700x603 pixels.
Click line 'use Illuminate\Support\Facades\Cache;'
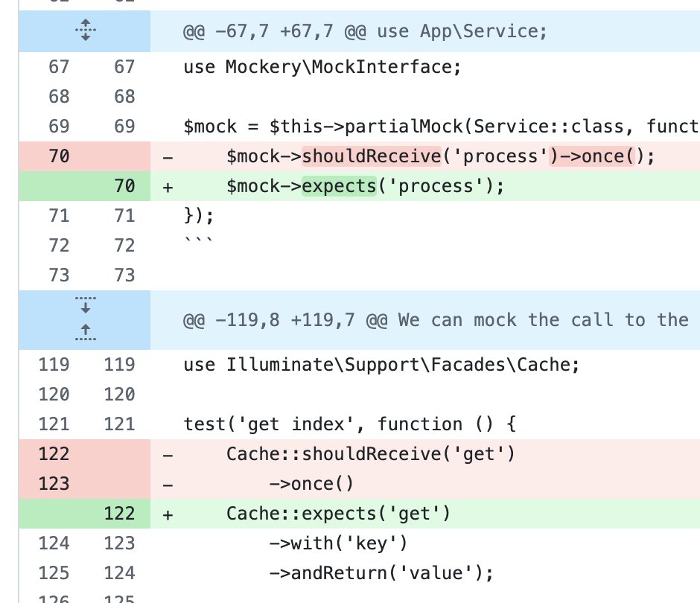coord(381,365)
